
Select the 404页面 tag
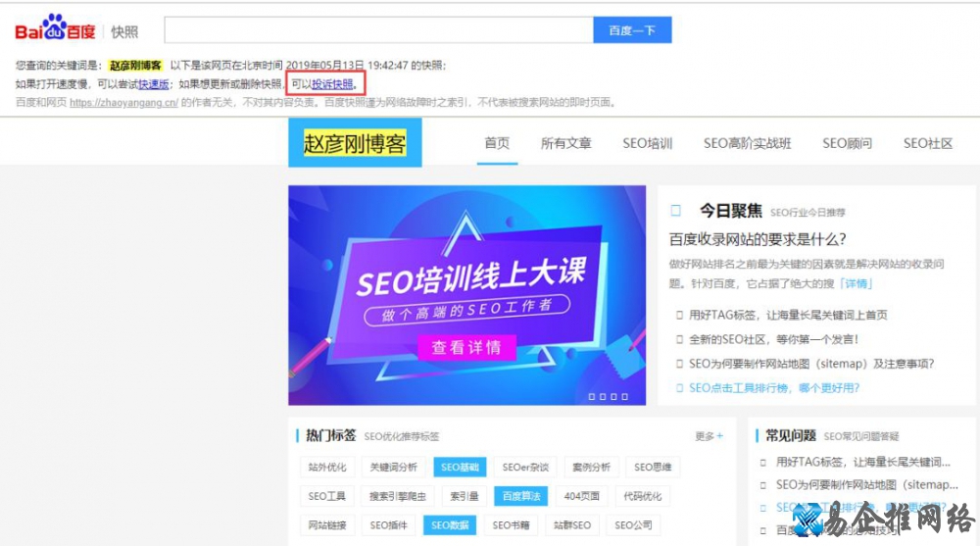581,496
